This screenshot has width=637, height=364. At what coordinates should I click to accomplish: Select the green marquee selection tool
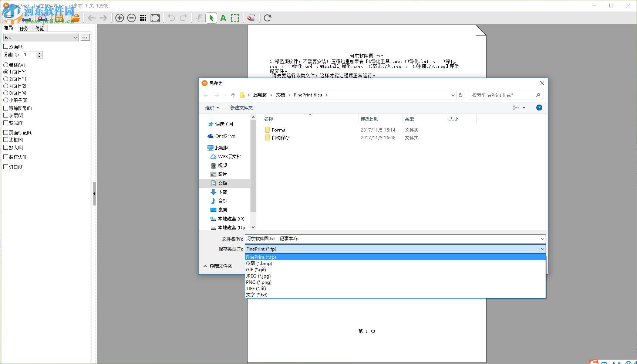235,18
